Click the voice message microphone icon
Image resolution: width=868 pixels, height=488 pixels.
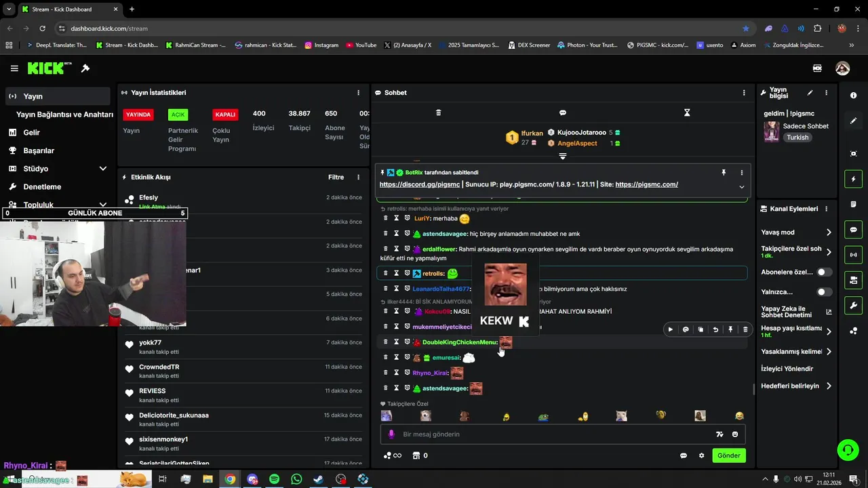coord(391,434)
